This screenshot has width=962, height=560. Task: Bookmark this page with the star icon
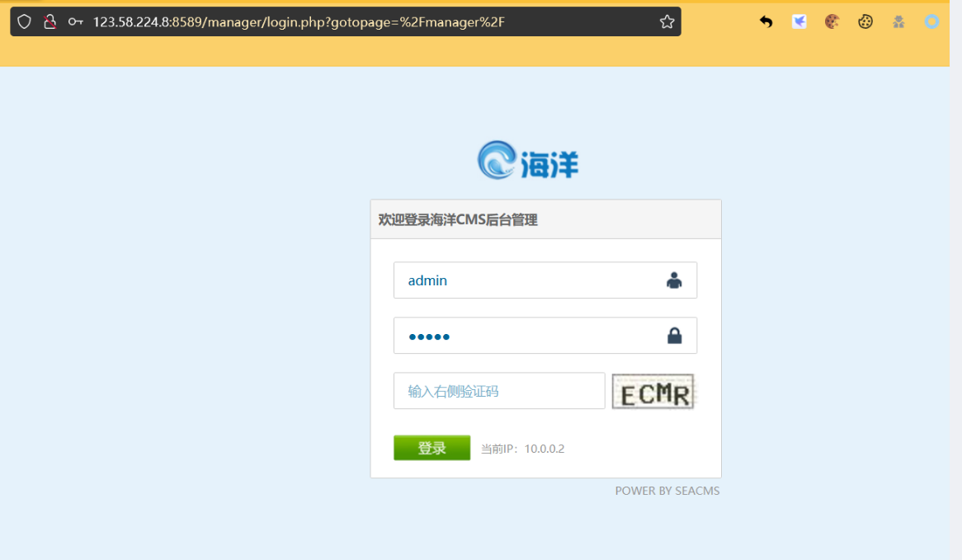click(667, 22)
